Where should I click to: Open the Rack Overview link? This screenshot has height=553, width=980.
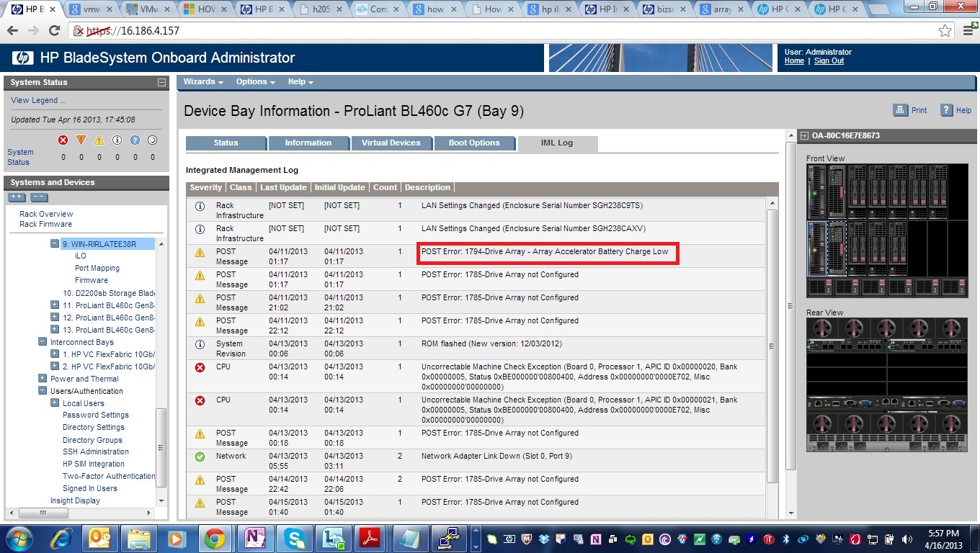46,214
